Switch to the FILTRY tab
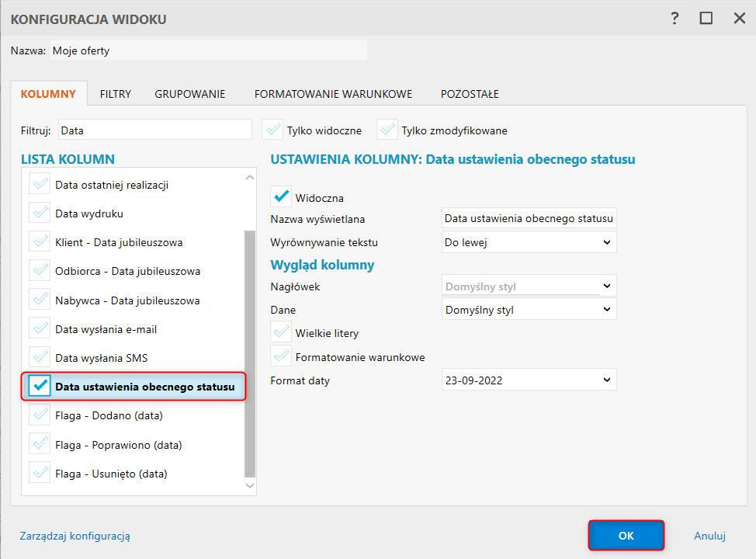Screen dimensions: 756x559 pos(116,94)
